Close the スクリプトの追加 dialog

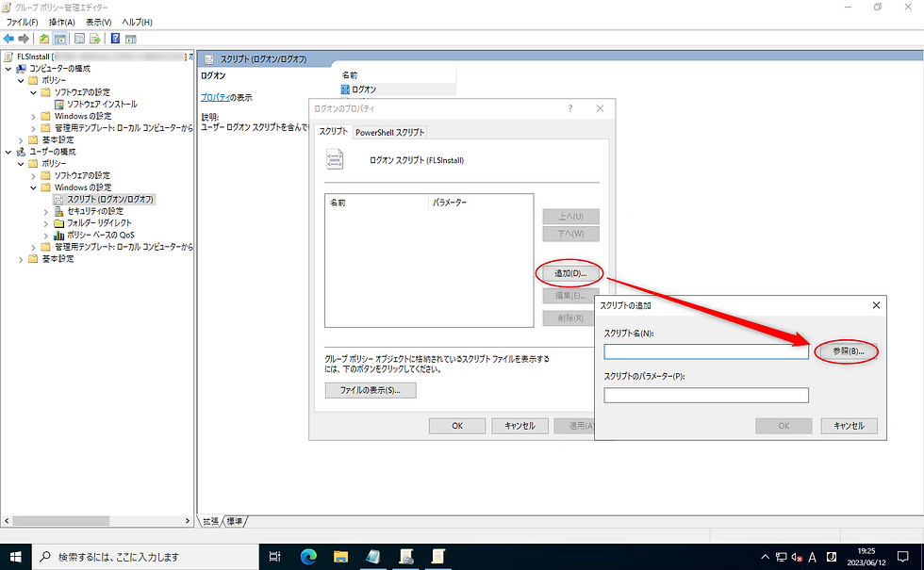(x=876, y=305)
